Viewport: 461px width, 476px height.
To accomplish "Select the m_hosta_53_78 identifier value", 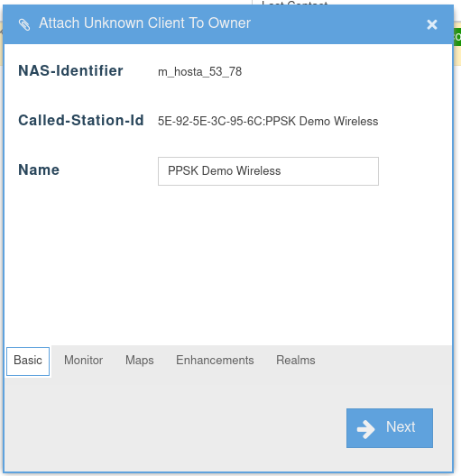I will pyautogui.click(x=200, y=72).
